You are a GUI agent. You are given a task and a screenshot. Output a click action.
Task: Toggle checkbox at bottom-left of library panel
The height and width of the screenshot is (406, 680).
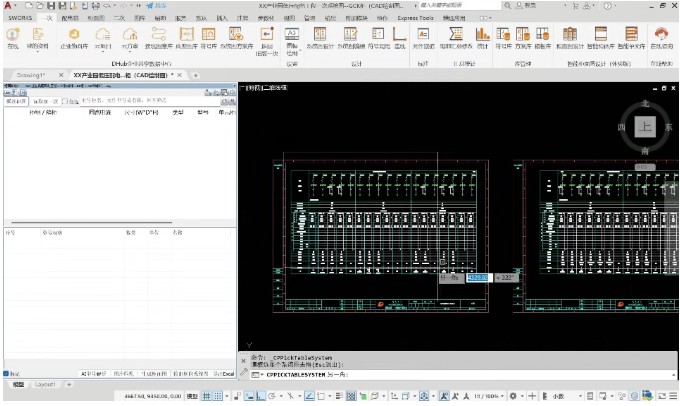6,373
